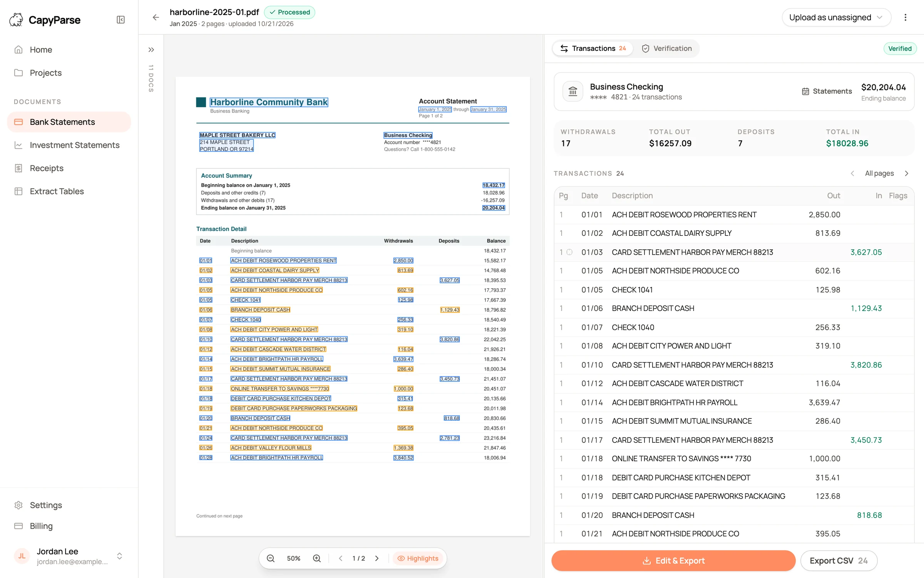Screen dimensions: 924x578
Task: Export CSV of 24 transactions
Action: pyautogui.click(x=839, y=561)
